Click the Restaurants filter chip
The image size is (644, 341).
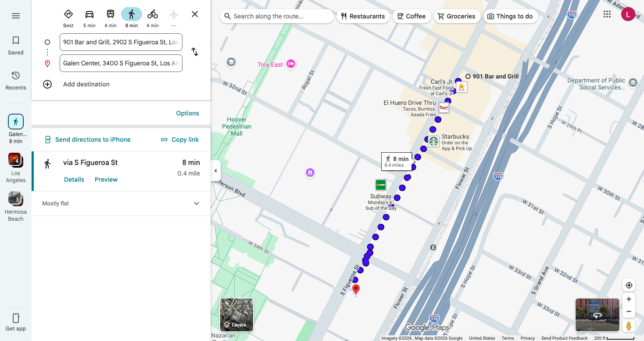pyautogui.click(x=363, y=16)
